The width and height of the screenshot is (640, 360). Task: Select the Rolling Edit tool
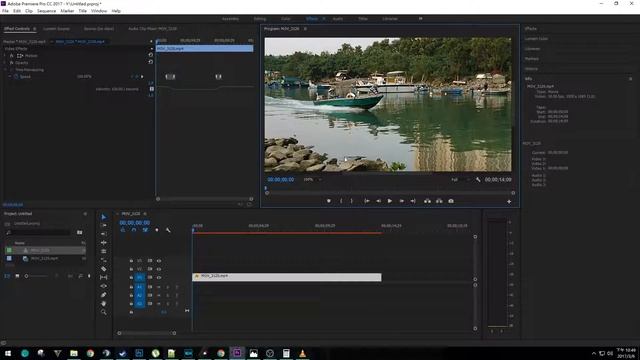coord(104,251)
